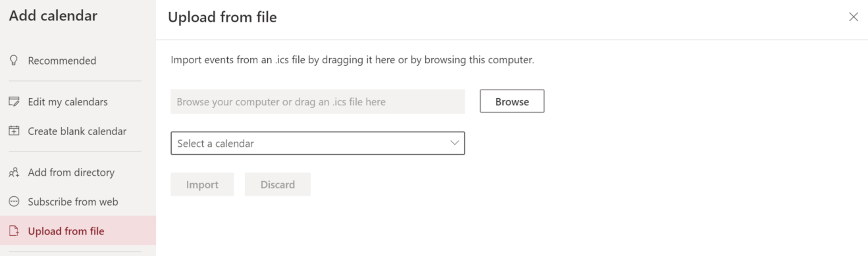Screen dimensions: 868x256
Task: Close the Upload from file dialog
Action: 853,17
